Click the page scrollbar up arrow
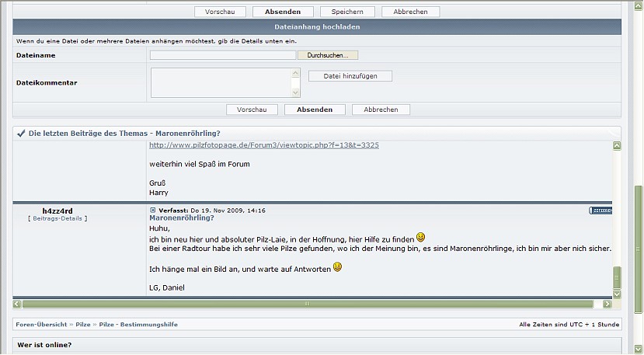The width and height of the screenshot is (644, 355). pyautogui.click(x=638, y=5)
